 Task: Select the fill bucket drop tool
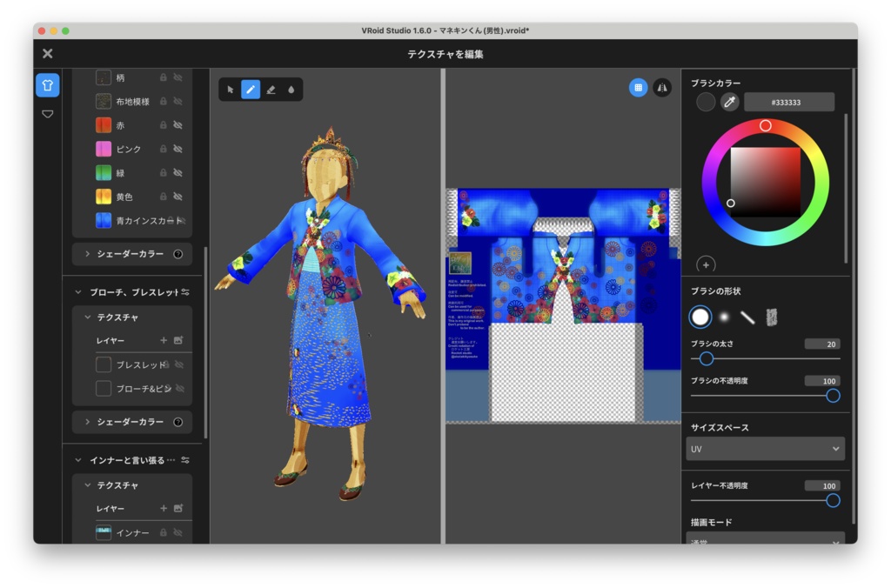[291, 90]
